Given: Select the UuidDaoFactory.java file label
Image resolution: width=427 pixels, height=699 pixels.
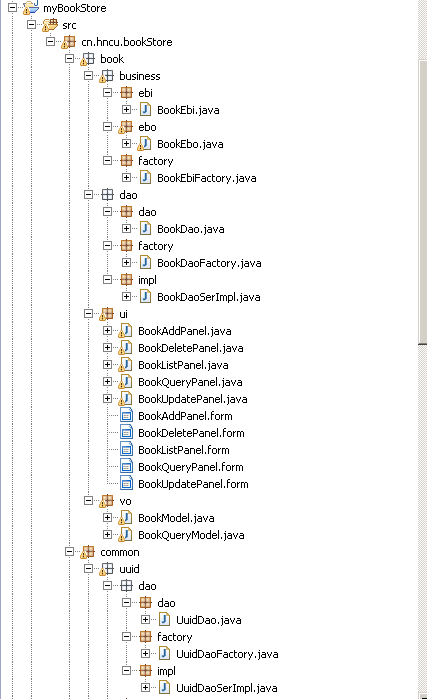Looking at the screenshot, I should point(227,654).
